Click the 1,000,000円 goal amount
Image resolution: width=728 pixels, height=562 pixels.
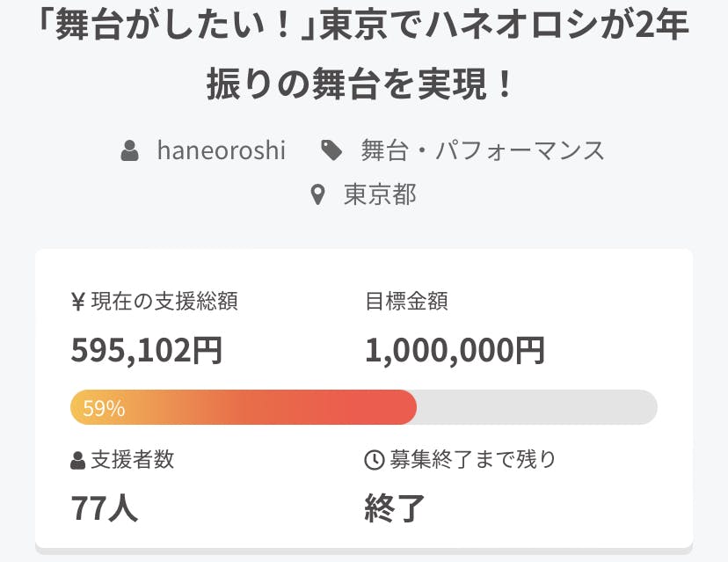point(455,350)
